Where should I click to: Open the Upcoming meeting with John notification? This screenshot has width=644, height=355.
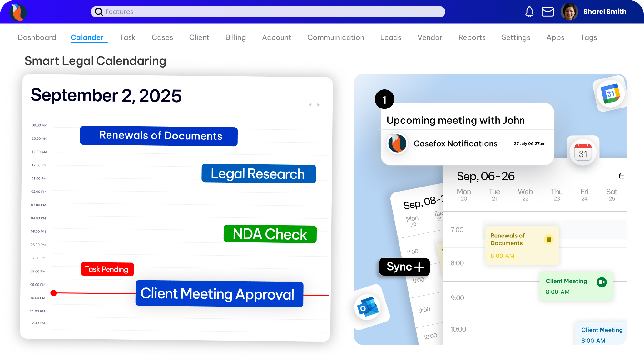[455, 120]
